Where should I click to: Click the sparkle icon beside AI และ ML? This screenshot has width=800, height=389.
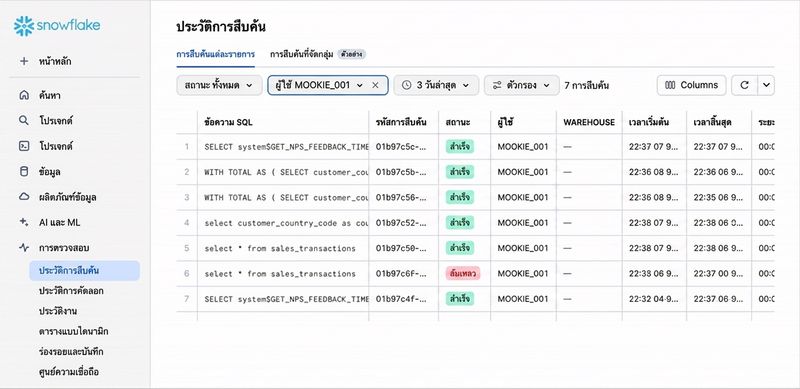tap(24, 223)
